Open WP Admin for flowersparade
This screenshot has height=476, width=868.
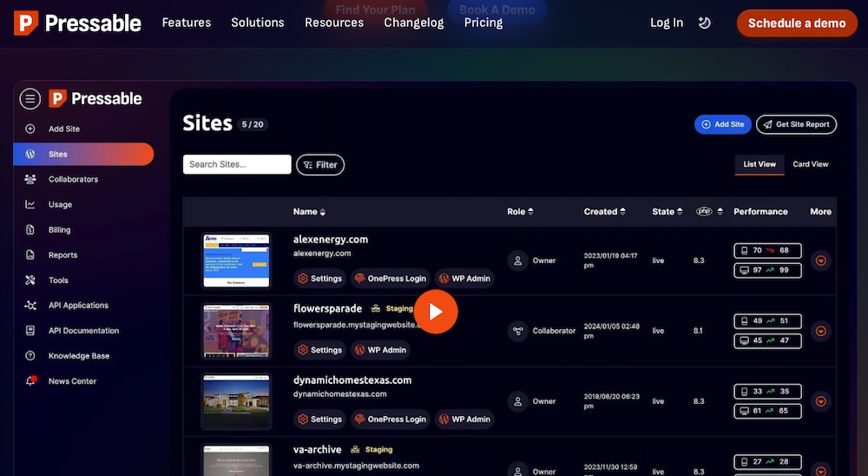click(x=381, y=350)
